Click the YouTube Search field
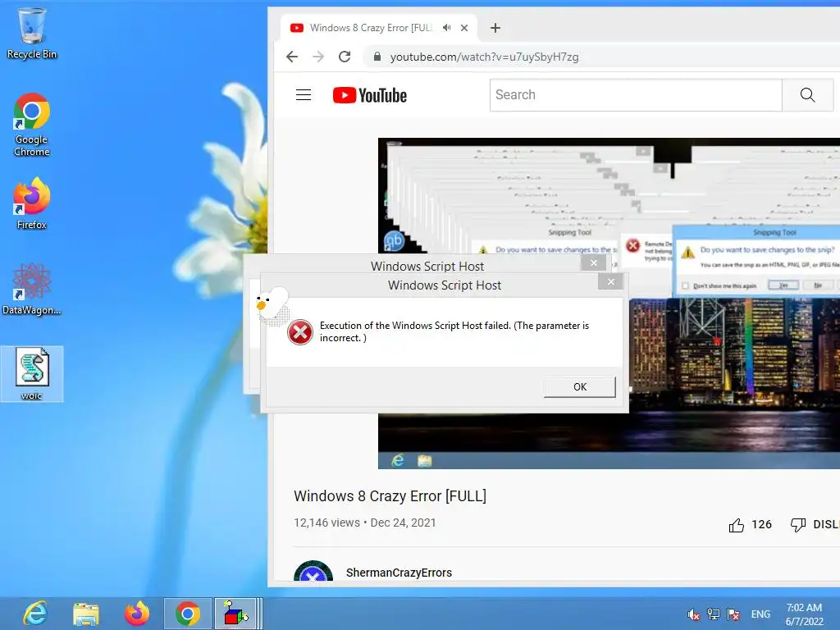 click(x=636, y=95)
